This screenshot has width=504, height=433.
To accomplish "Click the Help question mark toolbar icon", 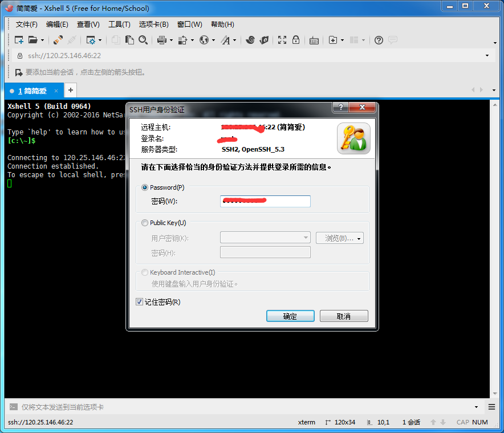I will [379, 40].
